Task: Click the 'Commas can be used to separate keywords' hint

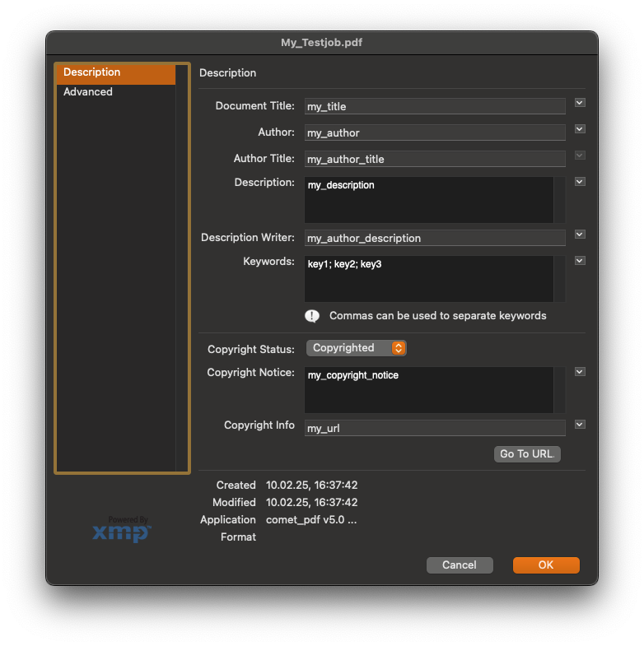Action: tap(438, 315)
